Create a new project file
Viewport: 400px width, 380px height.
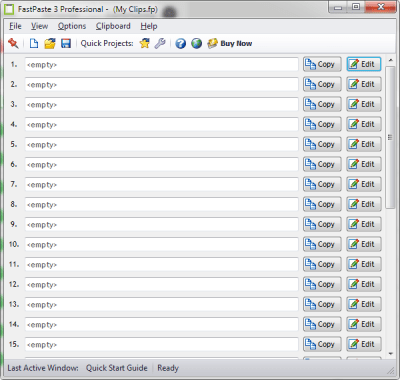(34, 43)
